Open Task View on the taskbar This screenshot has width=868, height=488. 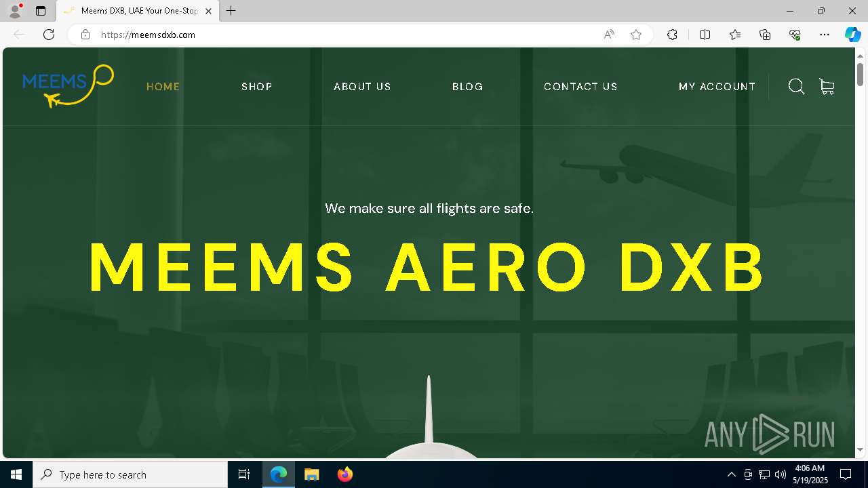[244, 474]
